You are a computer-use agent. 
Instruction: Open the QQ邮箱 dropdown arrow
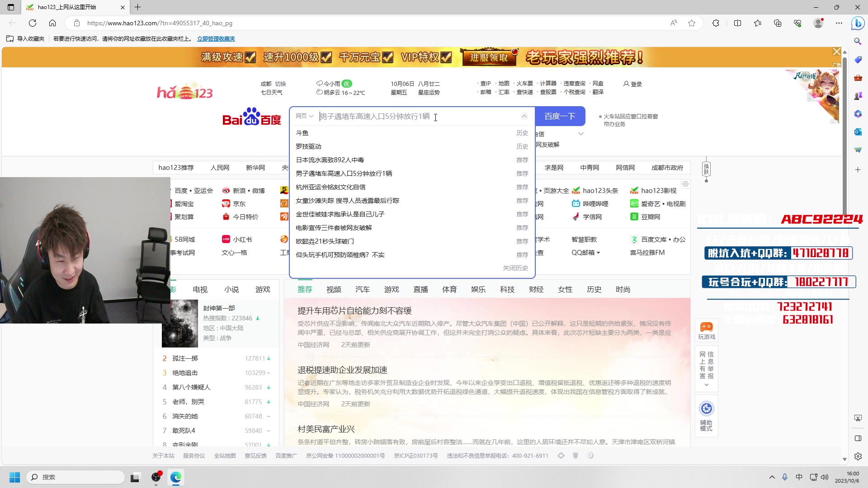pyautogui.click(x=598, y=253)
